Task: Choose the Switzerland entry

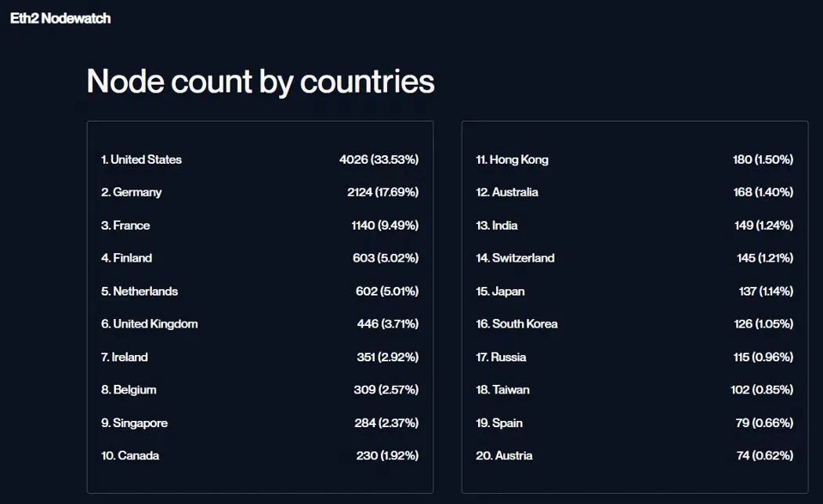Action: point(515,259)
